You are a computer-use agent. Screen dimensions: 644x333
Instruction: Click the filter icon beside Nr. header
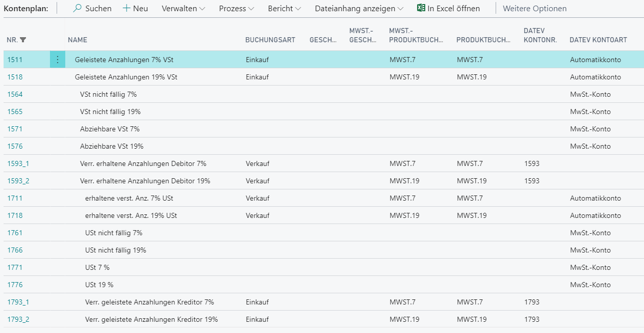coord(23,40)
